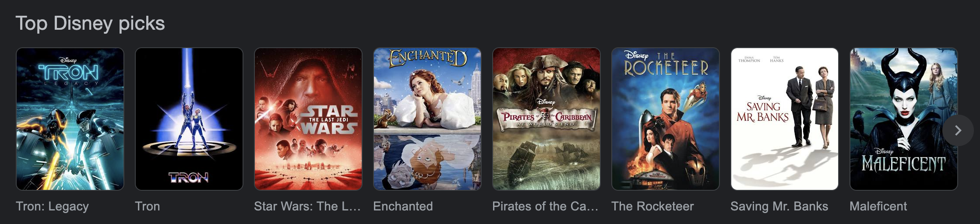Click The Rocketeer title text
Image resolution: width=980 pixels, height=224 pixels.
pos(652,206)
